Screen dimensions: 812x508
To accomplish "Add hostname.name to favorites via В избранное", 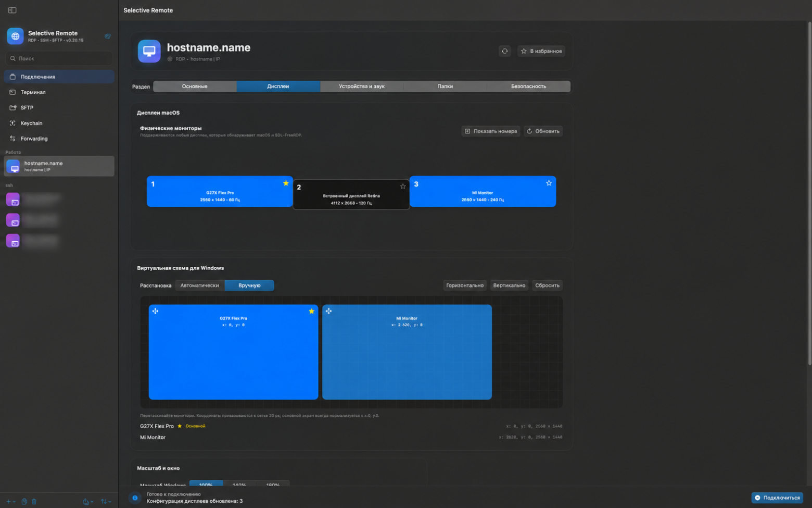I will (541, 51).
